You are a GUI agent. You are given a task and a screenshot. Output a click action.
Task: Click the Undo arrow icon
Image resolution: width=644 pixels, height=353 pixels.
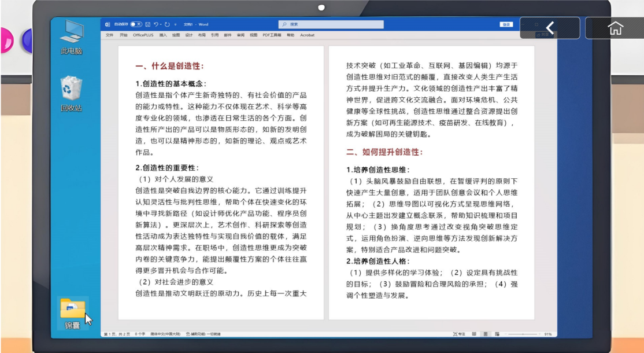(157, 24)
